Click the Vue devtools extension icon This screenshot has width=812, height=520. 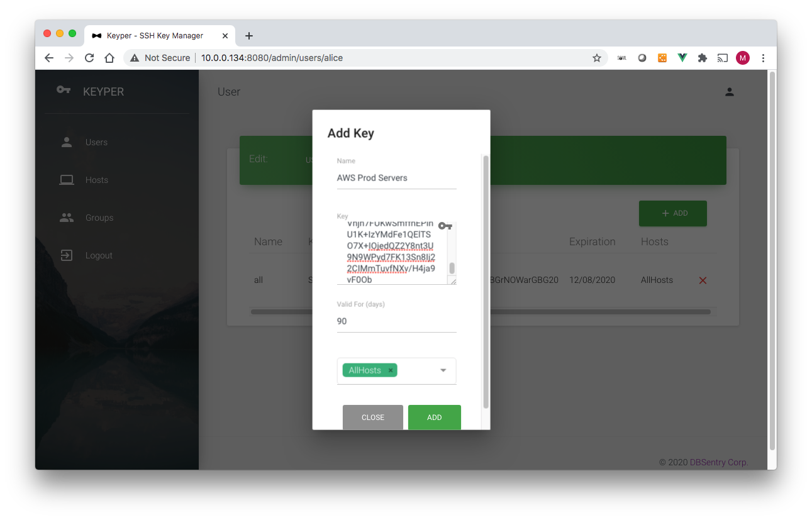[682, 58]
